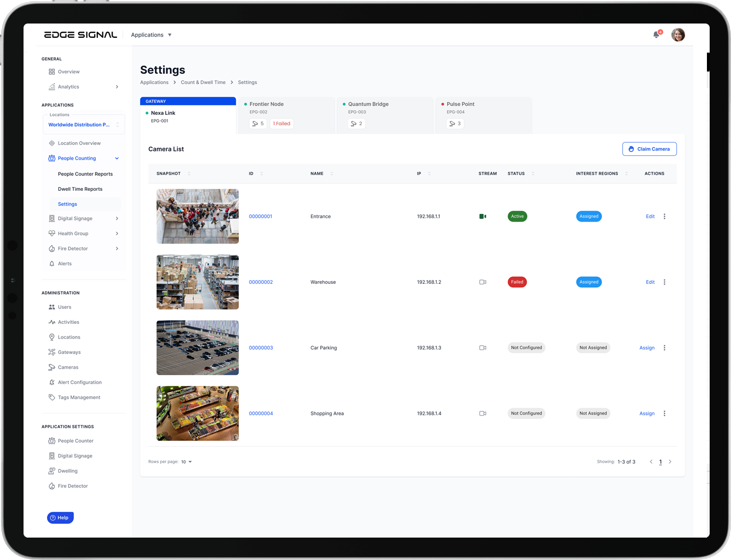Collapse the People Counting section chevron

click(x=117, y=158)
